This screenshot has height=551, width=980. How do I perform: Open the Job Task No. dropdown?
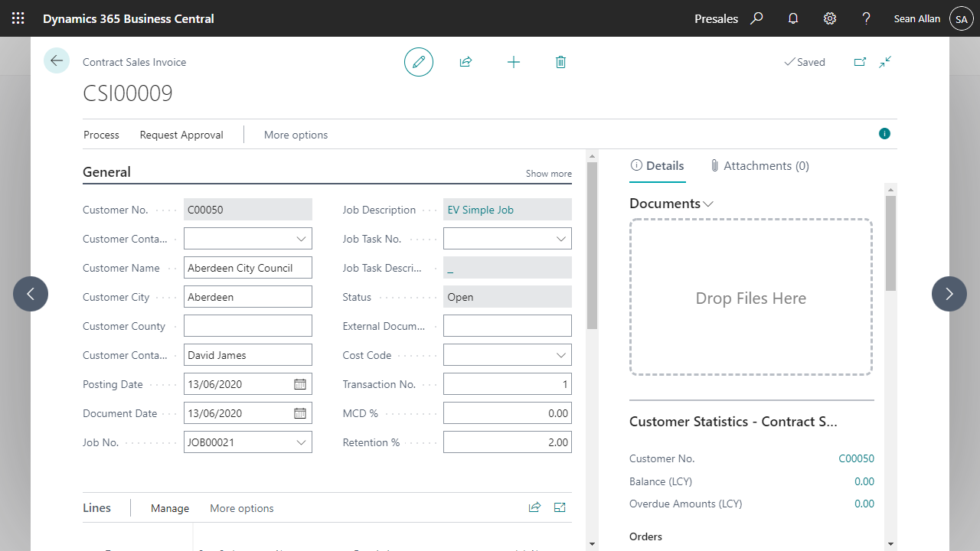[x=560, y=239]
